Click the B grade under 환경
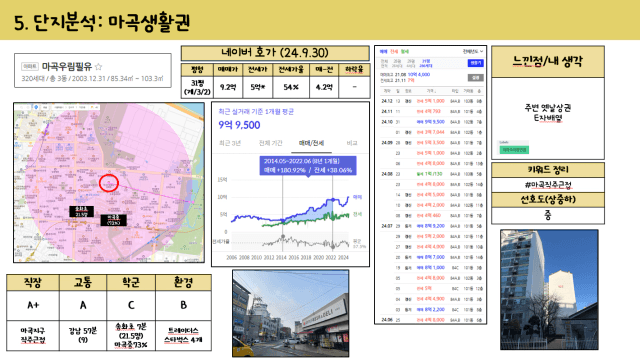Image resolution: width=640 pixels, height=361 pixels. point(183,305)
